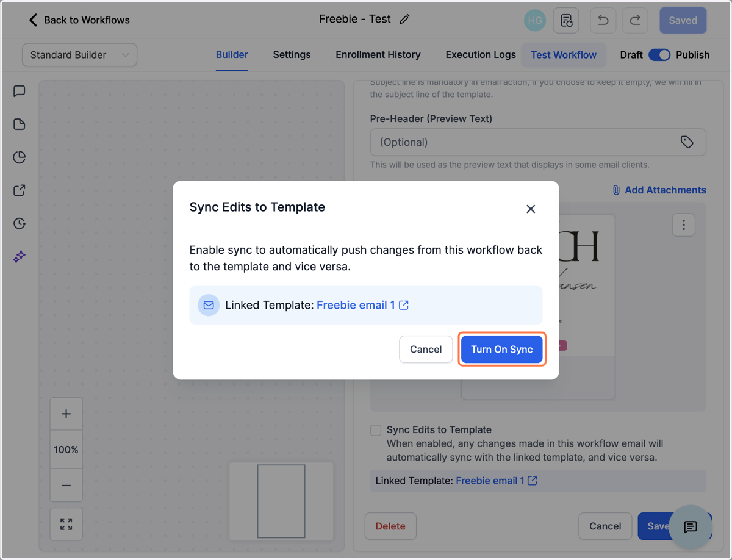Viewport: 732px width, 560px height.
Task: Click the Back to Workflows link text
Action: coord(87,20)
